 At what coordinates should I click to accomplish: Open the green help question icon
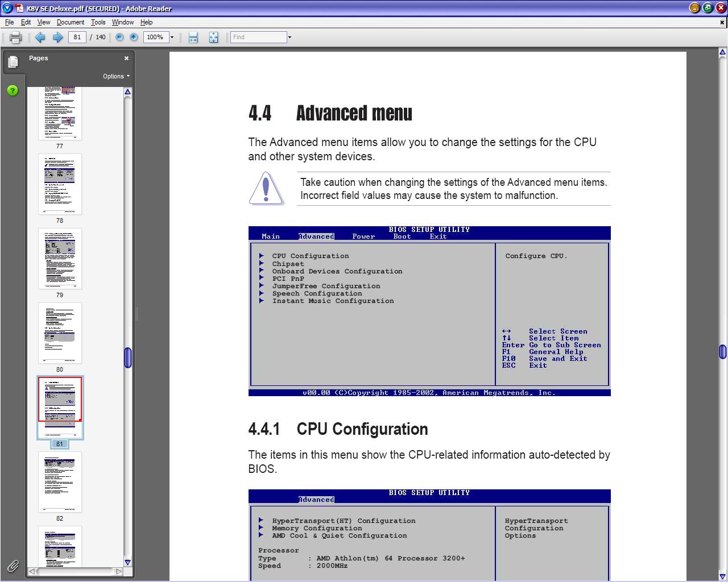click(x=13, y=90)
